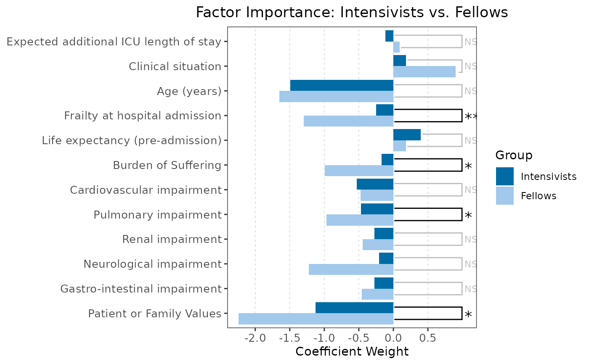Click the Group legend title
This screenshot has height=364, width=589.
(x=514, y=155)
